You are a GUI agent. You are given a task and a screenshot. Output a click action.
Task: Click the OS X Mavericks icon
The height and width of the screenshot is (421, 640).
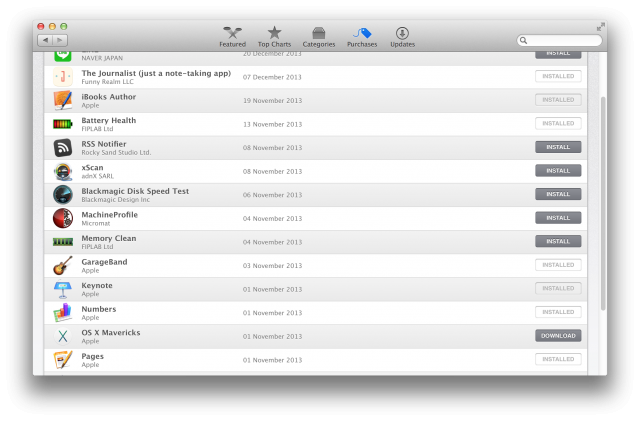(63, 336)
